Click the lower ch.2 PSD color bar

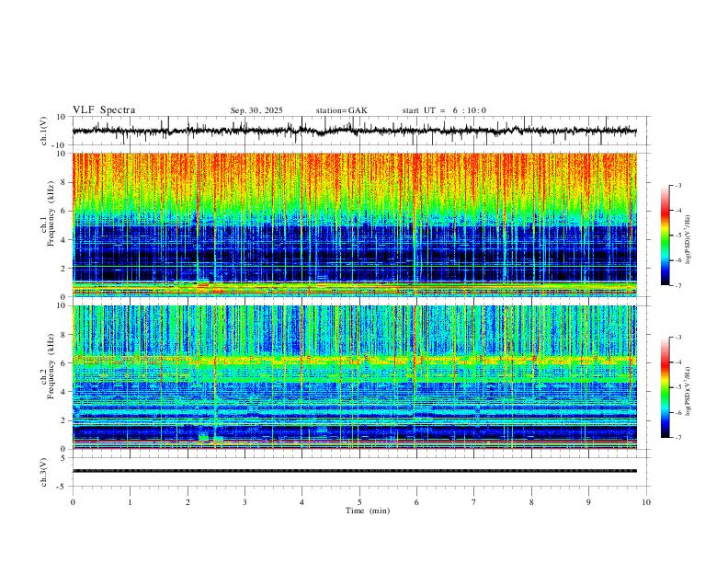665,387
